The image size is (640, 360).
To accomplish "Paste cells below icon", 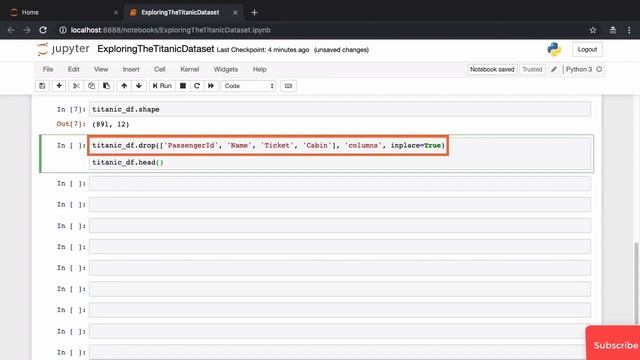I will coord(106,86).
